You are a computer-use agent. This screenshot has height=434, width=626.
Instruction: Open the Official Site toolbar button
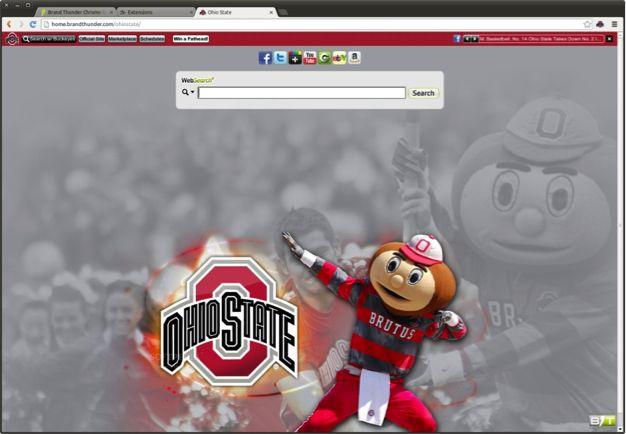coord(92,39)
